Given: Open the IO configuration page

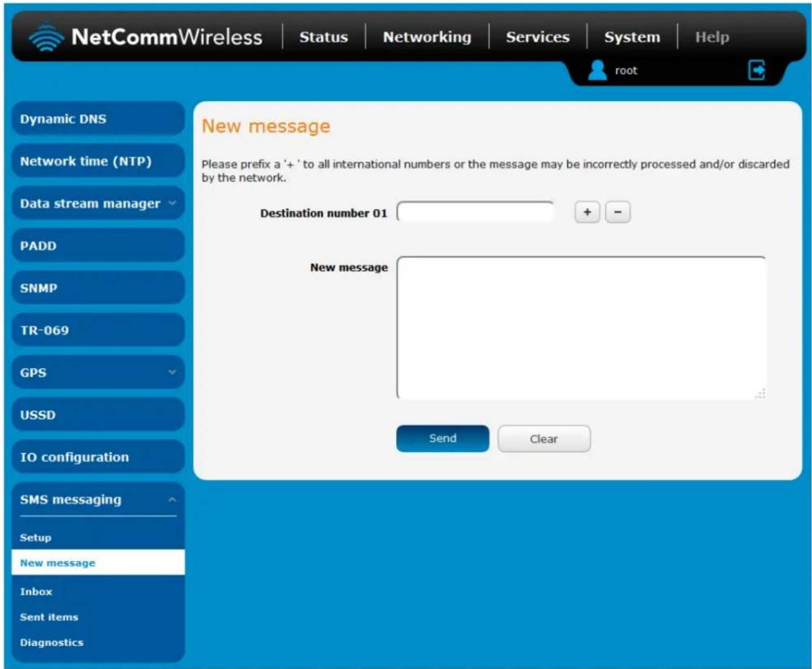Looking at the screenshot, I should point(98,457).
